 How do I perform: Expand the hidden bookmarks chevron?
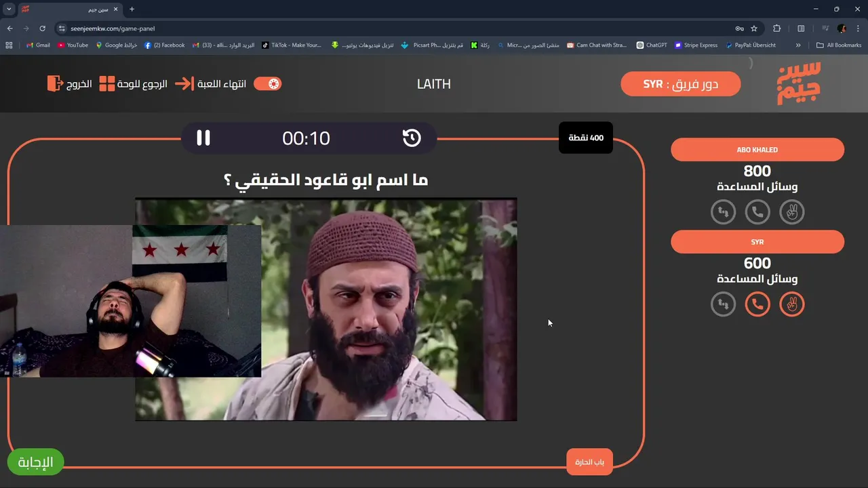coord(798,45)
